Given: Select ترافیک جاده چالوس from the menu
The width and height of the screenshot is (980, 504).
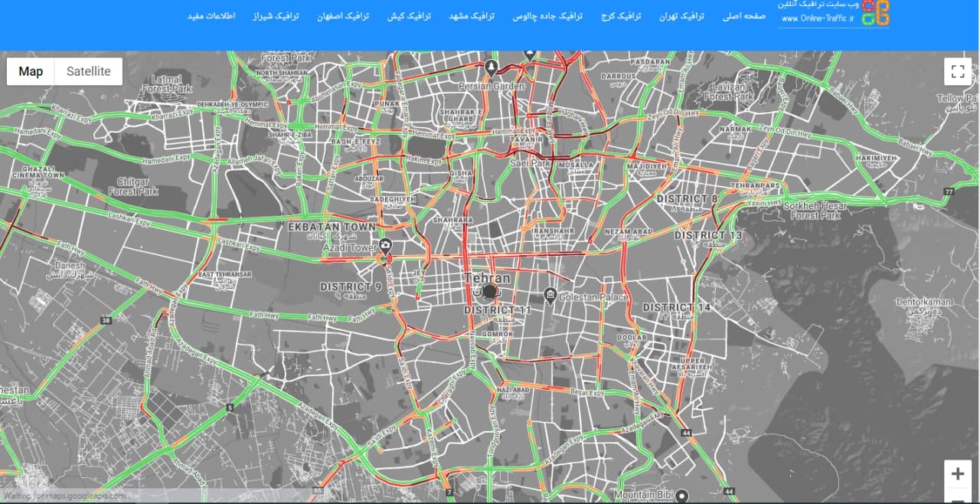Looking at the screenshot, I should click(x=548, y=16).
